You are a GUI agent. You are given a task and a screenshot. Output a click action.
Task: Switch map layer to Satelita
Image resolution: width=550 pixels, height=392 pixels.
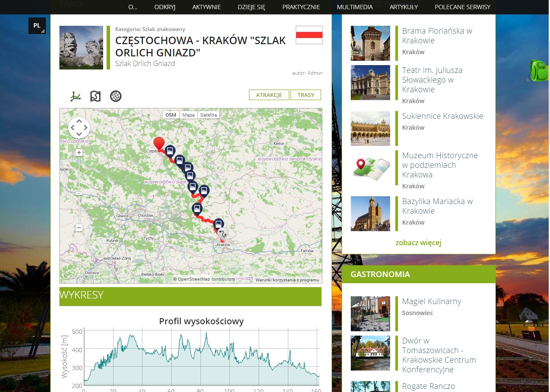[x=208, y=115]
